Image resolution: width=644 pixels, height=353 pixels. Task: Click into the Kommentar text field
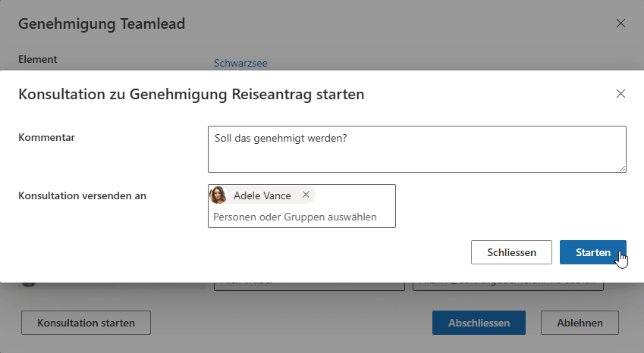click(416, 148)
